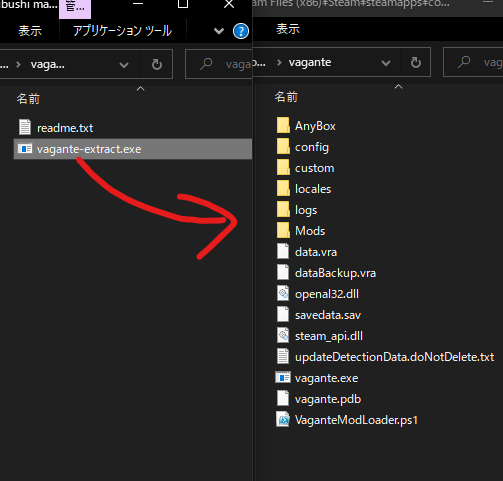Open the 表示 tab in the left window

[x=30, y=31]
